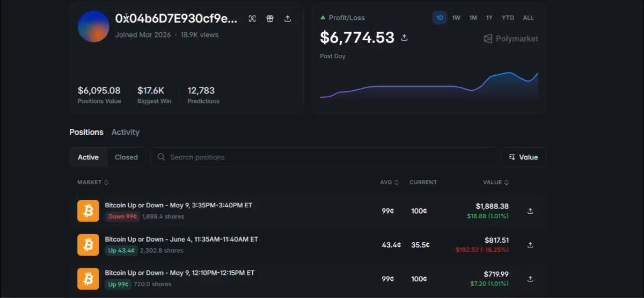Click the wallet address 0x04b6D7E930cf9e...
Viewport: 644px width, 298px height.
point(176,19)
